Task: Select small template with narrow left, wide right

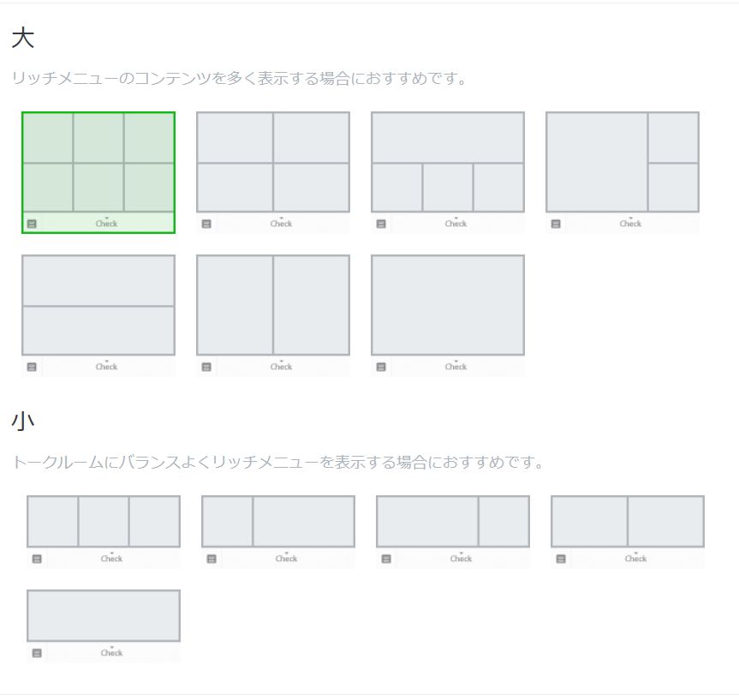Action: tap(278, 521)
